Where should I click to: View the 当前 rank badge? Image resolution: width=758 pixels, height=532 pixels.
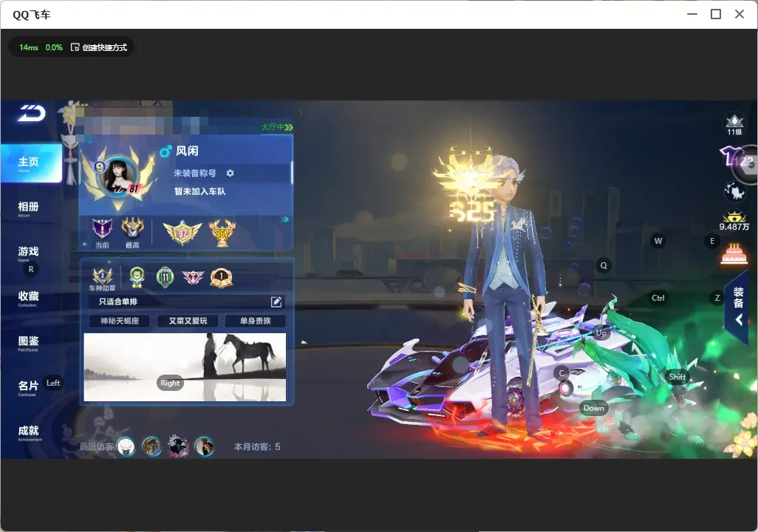tap(102, 228)
